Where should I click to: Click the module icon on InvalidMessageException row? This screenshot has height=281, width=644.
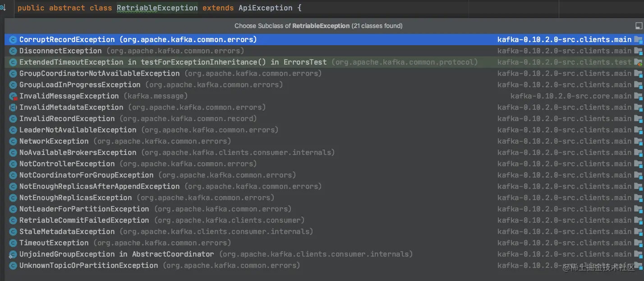638,96
